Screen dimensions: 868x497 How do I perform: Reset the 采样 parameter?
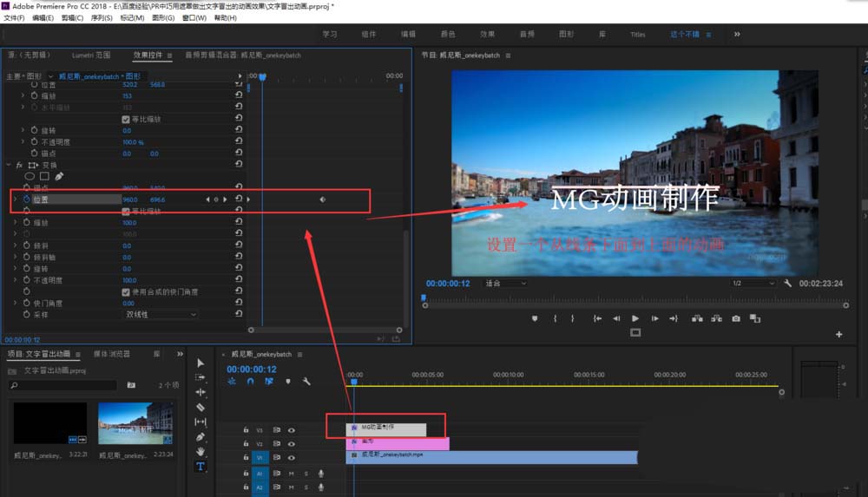[239, 314]
